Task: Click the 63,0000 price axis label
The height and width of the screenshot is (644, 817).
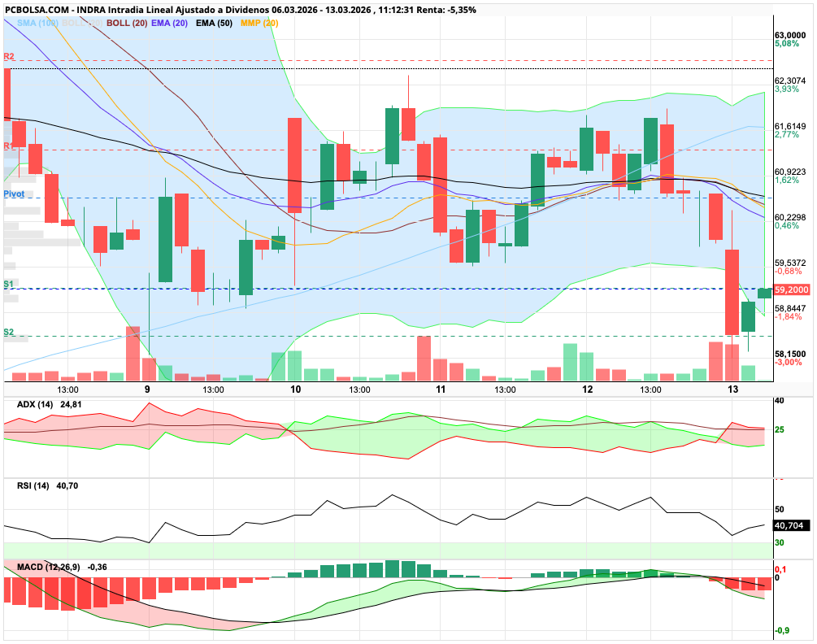Action: tap(790, 36)
